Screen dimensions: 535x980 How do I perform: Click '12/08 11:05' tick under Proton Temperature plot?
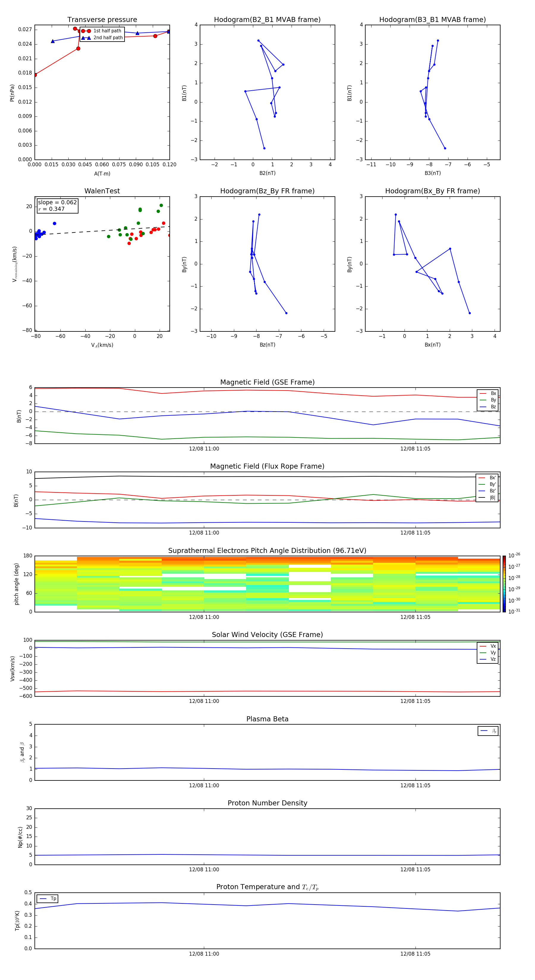pos(415,954)
